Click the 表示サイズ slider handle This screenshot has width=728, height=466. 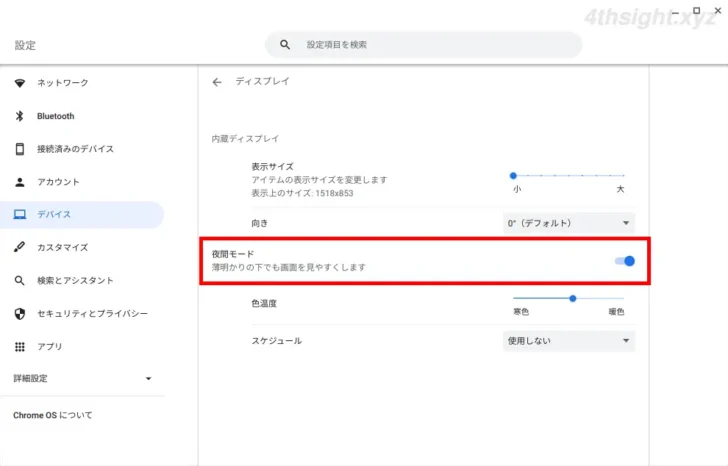513,175
